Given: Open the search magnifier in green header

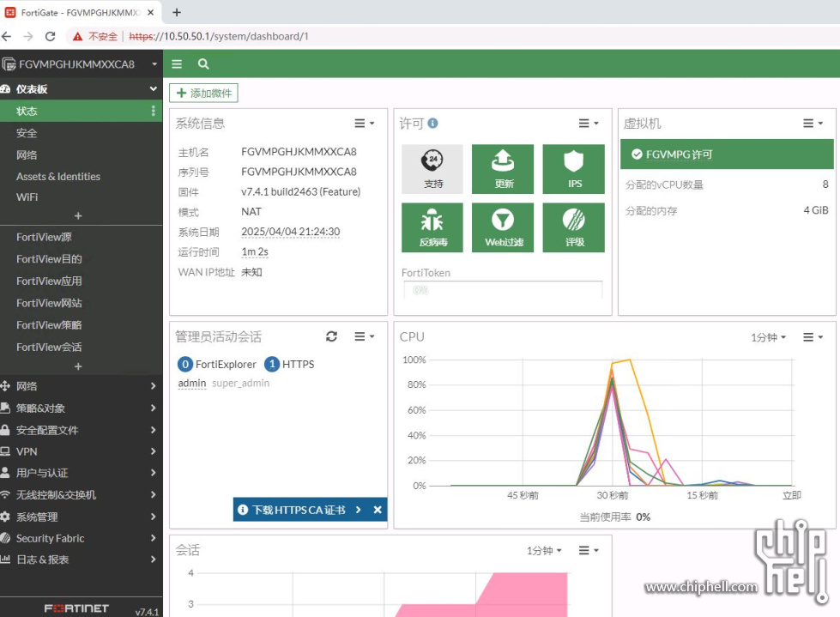Looking at the screenshot, I should (203, 64).
